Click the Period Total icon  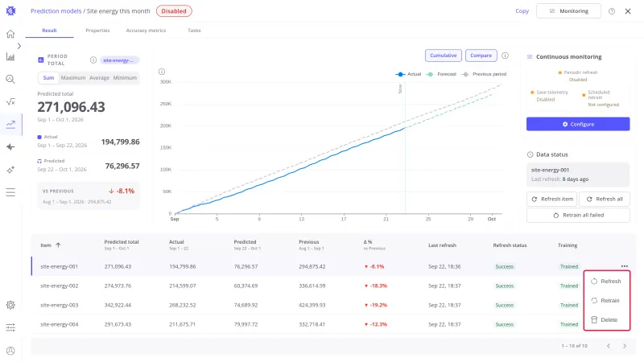pos(41,60)
